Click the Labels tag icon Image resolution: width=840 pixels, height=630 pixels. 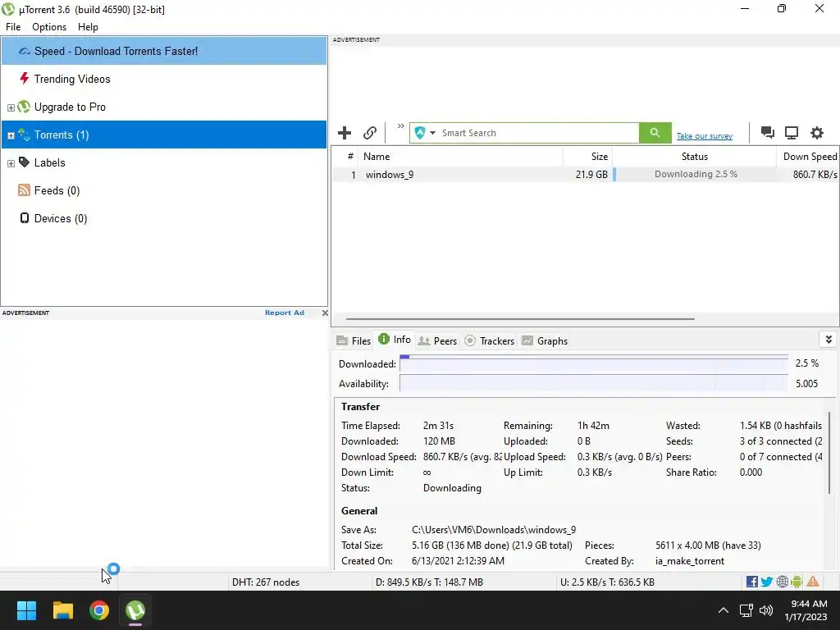[24, 162]
